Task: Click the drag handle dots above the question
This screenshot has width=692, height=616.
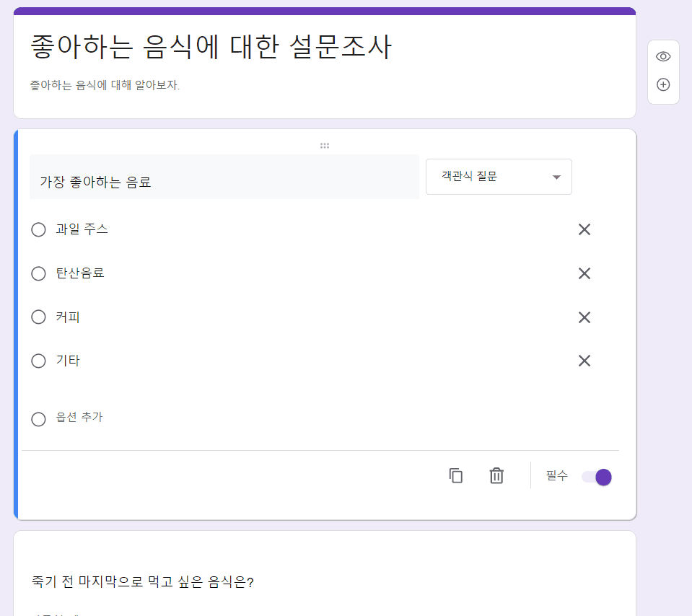Action: coord(324,145)
